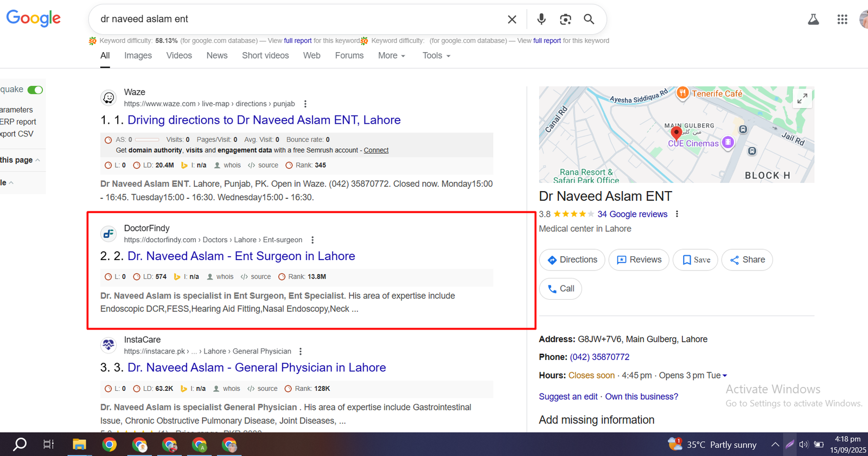Click the Call button
Image resolution: width=868 pixels, height=456 pixels.
[x=560, y=289]
